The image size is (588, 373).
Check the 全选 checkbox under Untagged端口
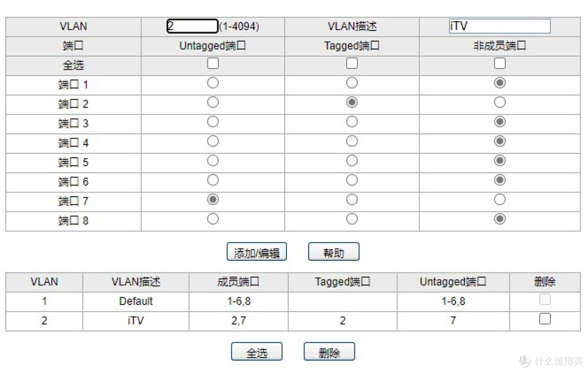212,63
